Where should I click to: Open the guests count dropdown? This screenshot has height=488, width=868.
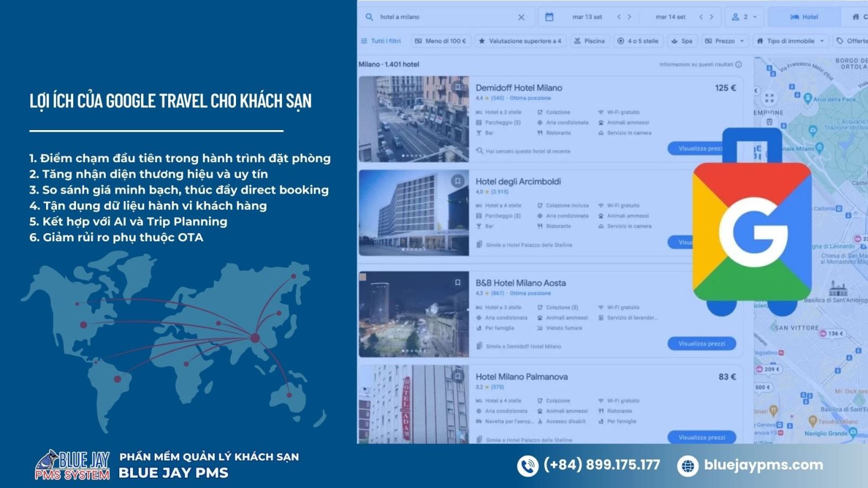(744, 17)
